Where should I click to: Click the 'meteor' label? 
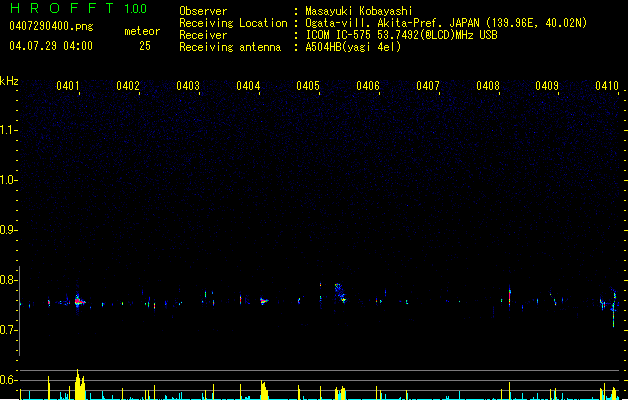pos(142,31)
